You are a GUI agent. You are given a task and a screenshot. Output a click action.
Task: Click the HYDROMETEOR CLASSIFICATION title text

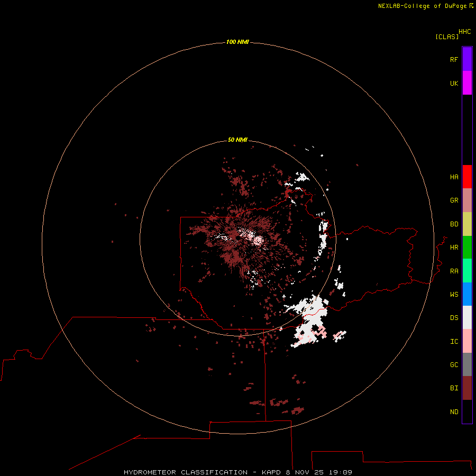pos(186,472)
